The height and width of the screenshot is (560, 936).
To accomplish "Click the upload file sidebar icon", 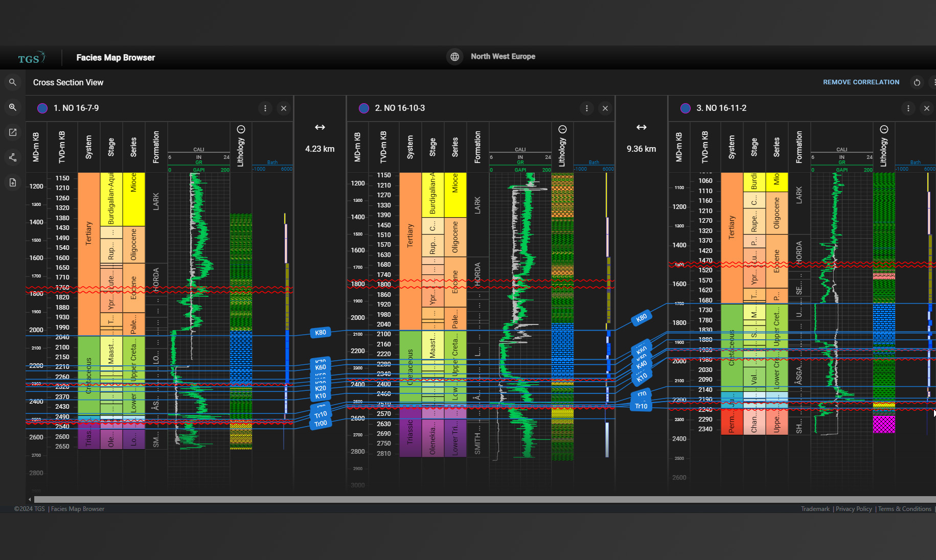I will pos(13,182).
